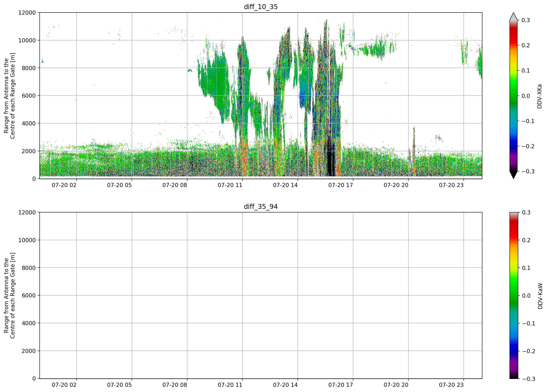This screenshot has height=392, width=547.
Task: Click the top colorbar's upper extend arrow
Action: tap(513, 16)
